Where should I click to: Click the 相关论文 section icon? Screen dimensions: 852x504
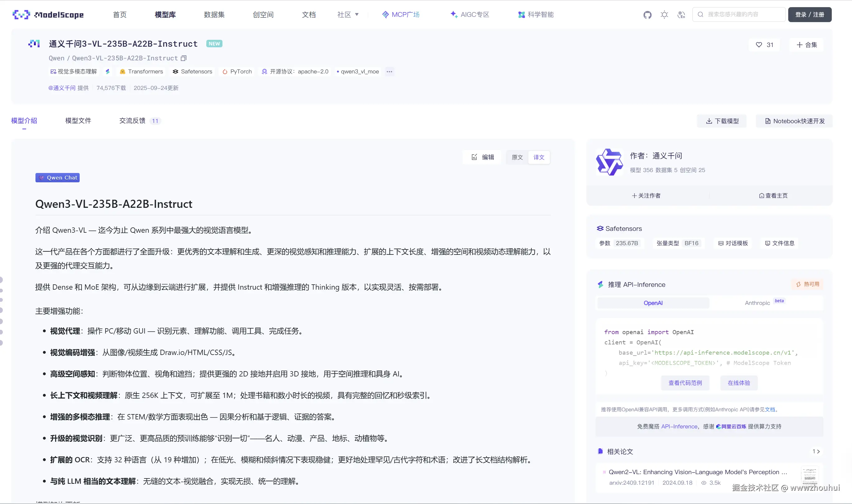click(x=600, y=451)
